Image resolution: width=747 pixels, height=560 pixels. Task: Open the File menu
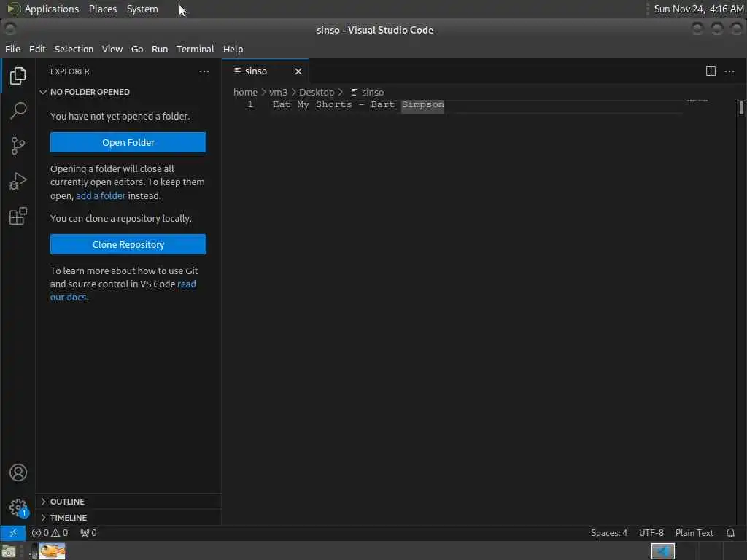pyautogui.click(x=13, y=49)
